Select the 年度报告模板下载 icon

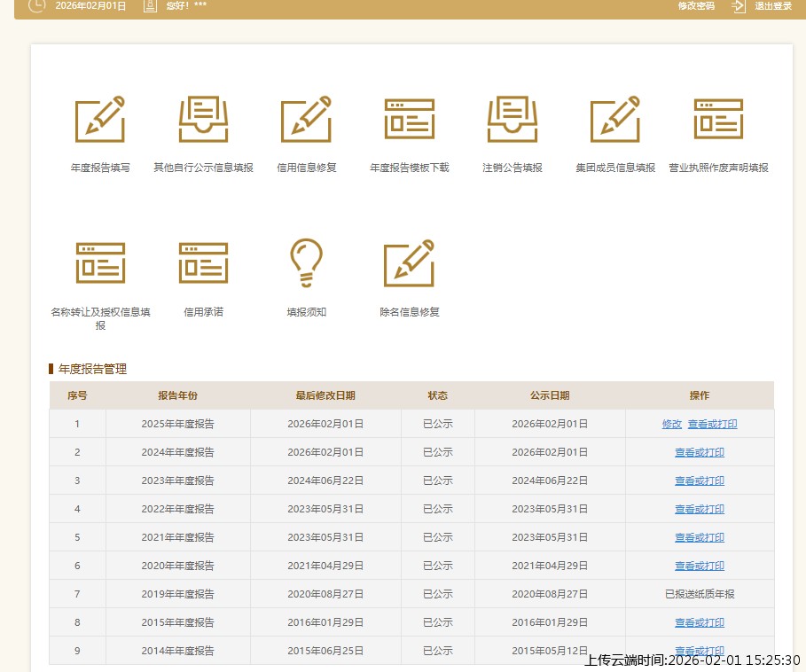click(x=409, y=120)
